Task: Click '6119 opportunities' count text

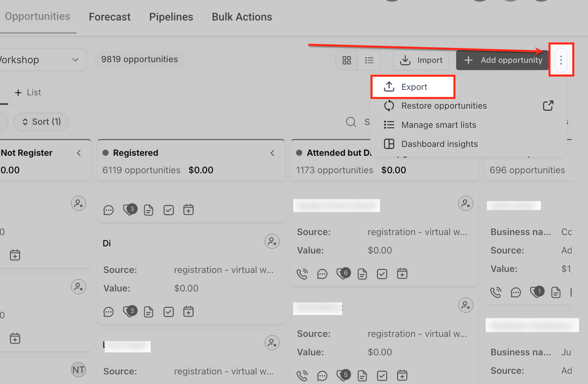Action: click(x=141, y=170)
